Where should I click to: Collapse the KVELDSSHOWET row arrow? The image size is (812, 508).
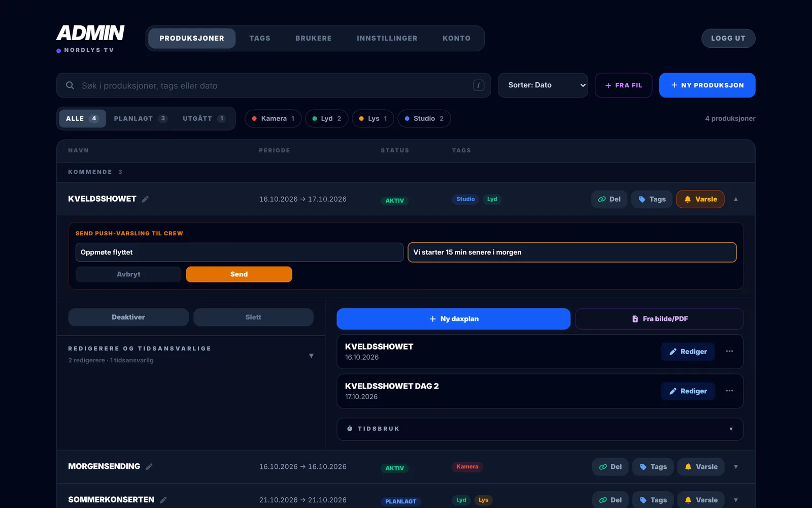[736, 199]
